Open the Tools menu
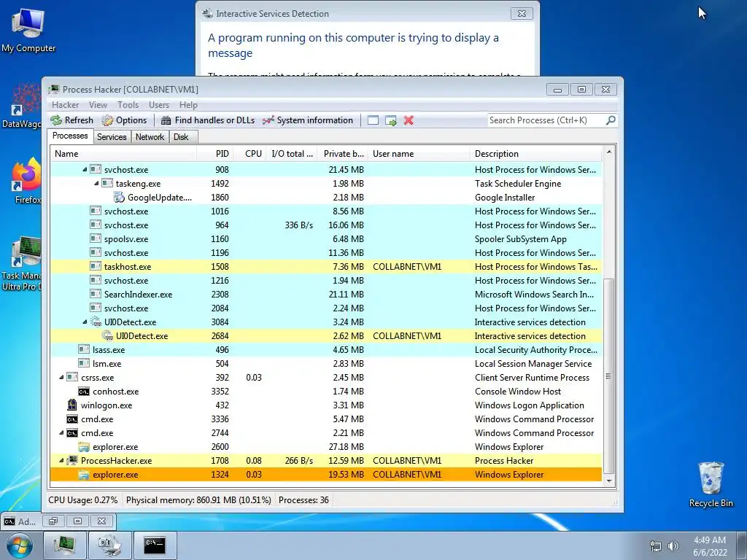747x560 pixels. pos(128,105)
